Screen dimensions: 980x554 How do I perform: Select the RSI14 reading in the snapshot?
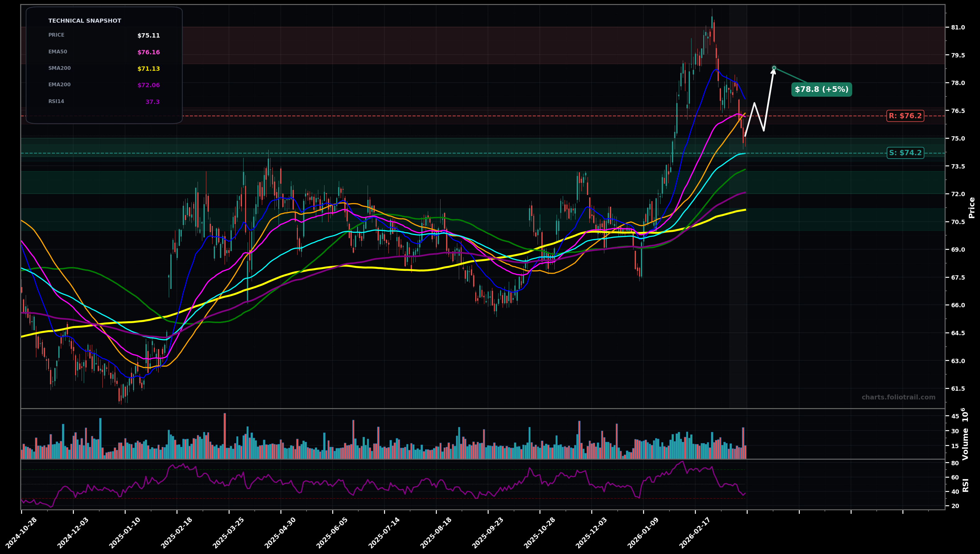coord(153,101)
